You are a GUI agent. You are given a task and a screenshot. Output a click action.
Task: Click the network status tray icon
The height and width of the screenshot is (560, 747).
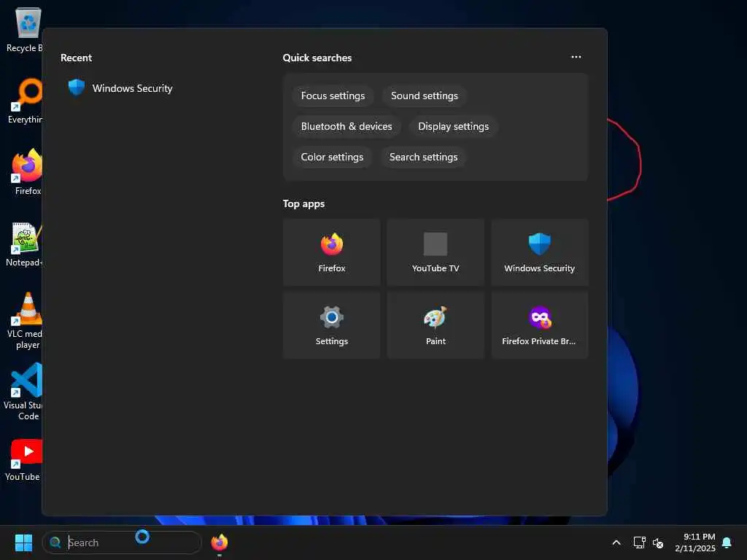click(639, 542)
